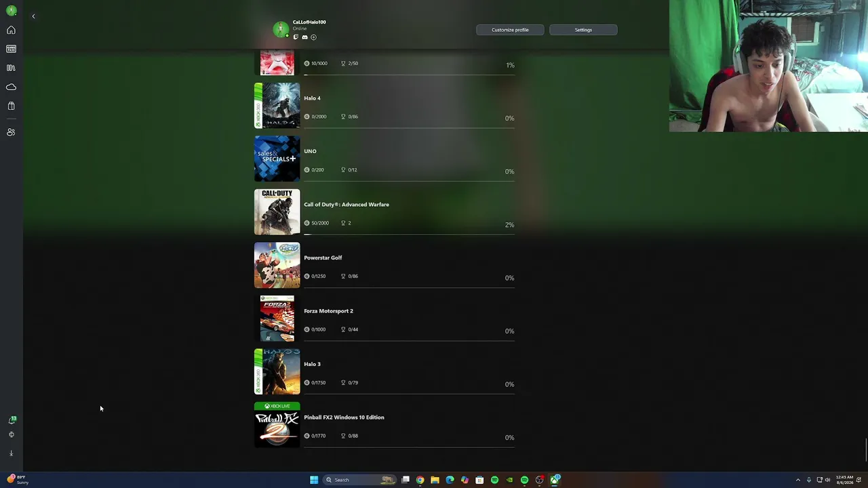The image size is (868, 488).
Task: Open Task View from the taskbar
Action: tap(406, 480)
